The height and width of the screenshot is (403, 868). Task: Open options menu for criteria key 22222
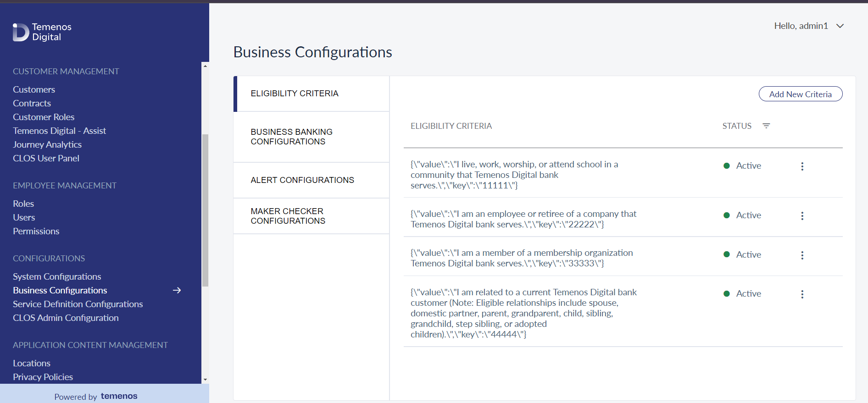click(802, 216)
